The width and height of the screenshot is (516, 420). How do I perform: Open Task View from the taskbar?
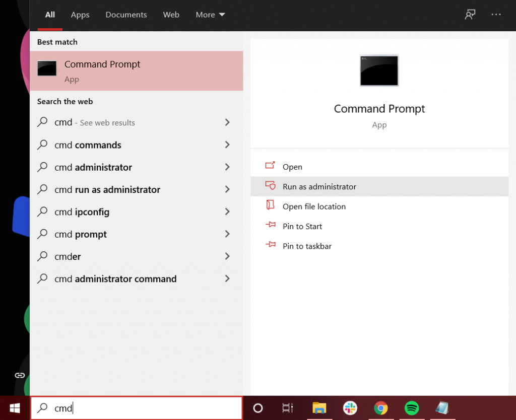pos(286,408)
